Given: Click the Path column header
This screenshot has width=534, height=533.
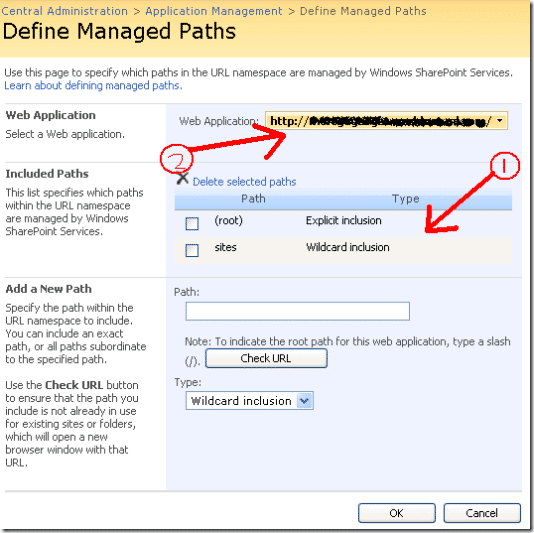Looking at the screenshot, I should (253, 199).
